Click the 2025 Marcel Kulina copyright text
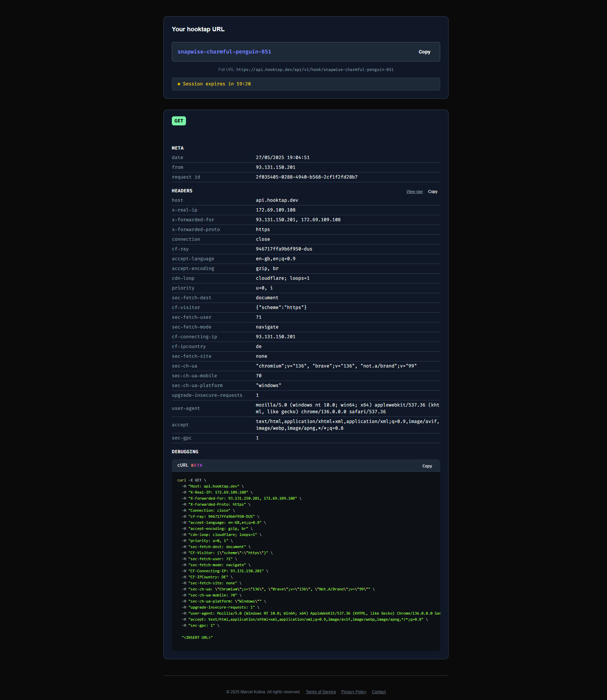The image size is (607, 700). coord(263,692)
